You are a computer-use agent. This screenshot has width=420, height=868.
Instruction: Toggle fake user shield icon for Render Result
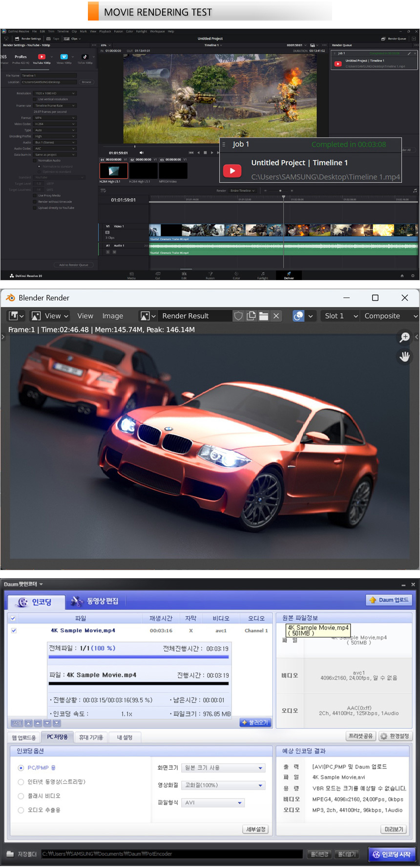coord(238,316)
